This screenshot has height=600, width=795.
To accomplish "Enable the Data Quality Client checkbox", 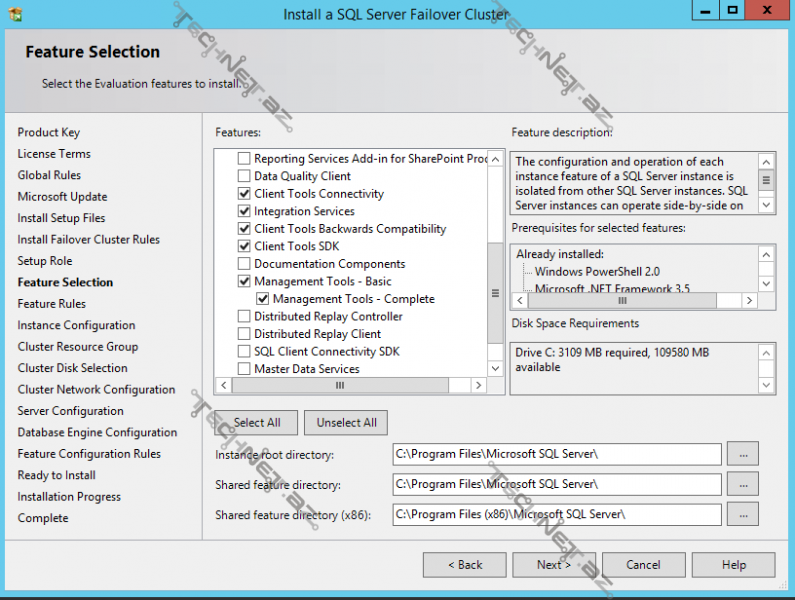I will [244, 176].
